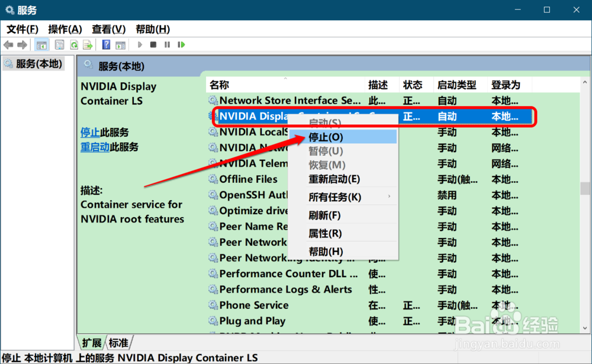Close the 服务 window
Viewport: 592px width, 364px height.
pyautogui.click(x=576, y=10)
